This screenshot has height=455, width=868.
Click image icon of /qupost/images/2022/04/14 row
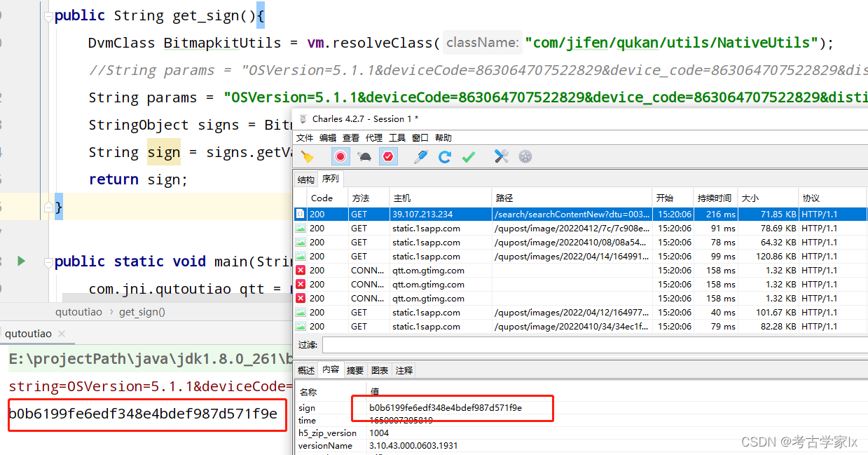[301, 256]
